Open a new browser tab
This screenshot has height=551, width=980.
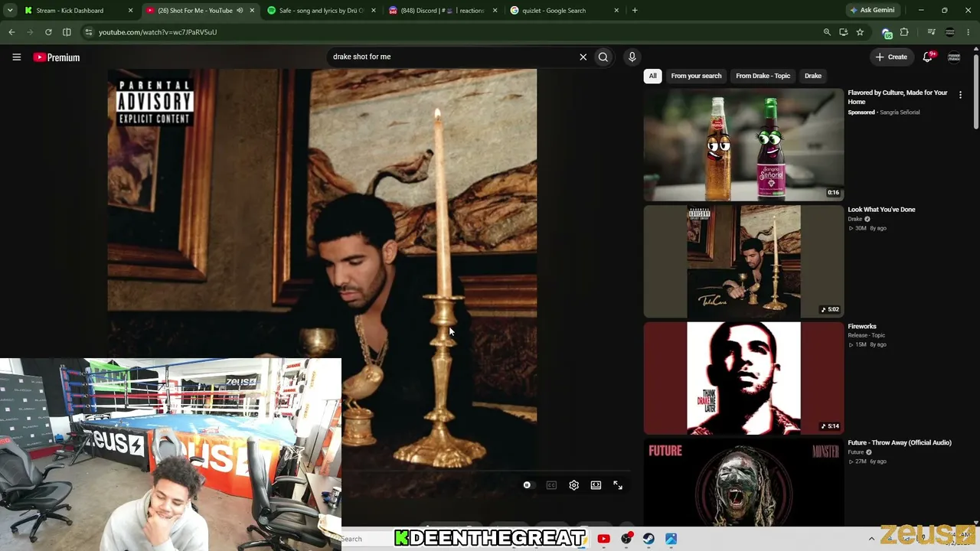coord(635,11)
